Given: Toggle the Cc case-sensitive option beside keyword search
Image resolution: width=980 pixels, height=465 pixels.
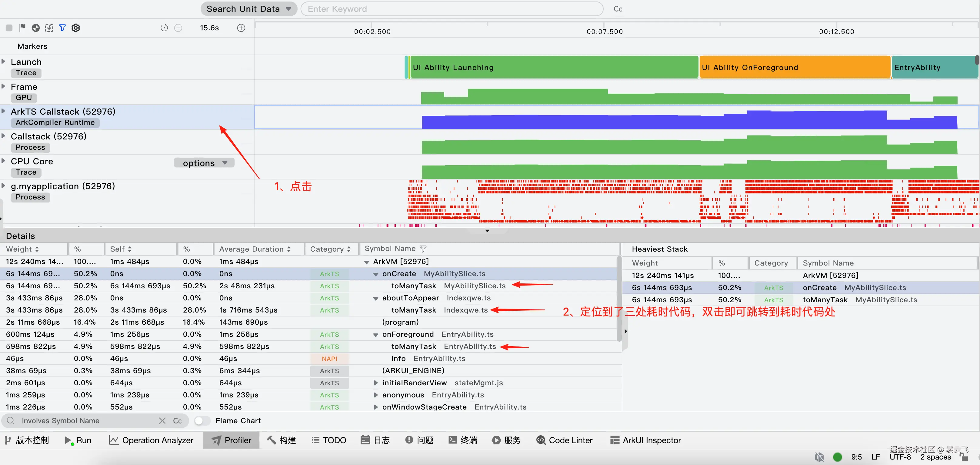Looking at the screenshot, I should click(618, 9).
